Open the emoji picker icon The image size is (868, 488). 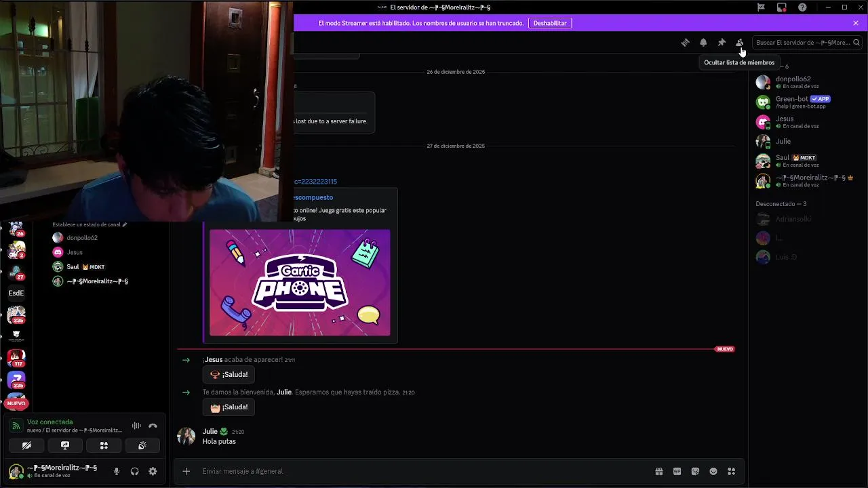713,471
